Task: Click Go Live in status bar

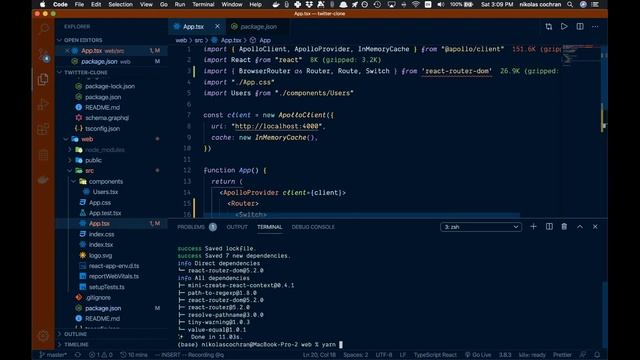Action: [x=478, y=355]
